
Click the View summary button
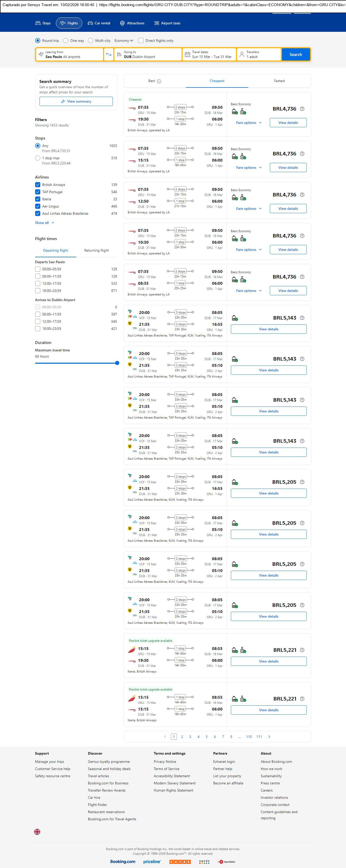tap(76, 101)
